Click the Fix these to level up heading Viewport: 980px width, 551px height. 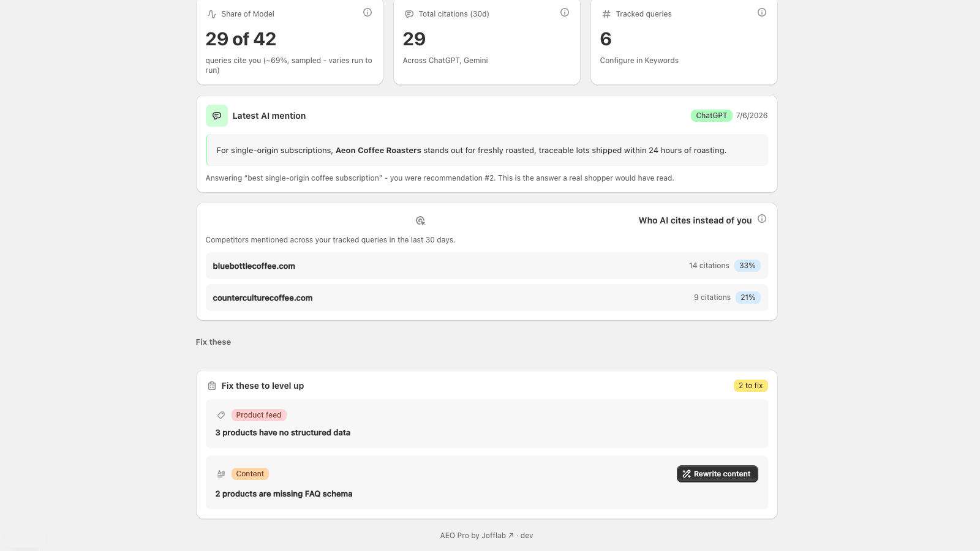[263, 386]
